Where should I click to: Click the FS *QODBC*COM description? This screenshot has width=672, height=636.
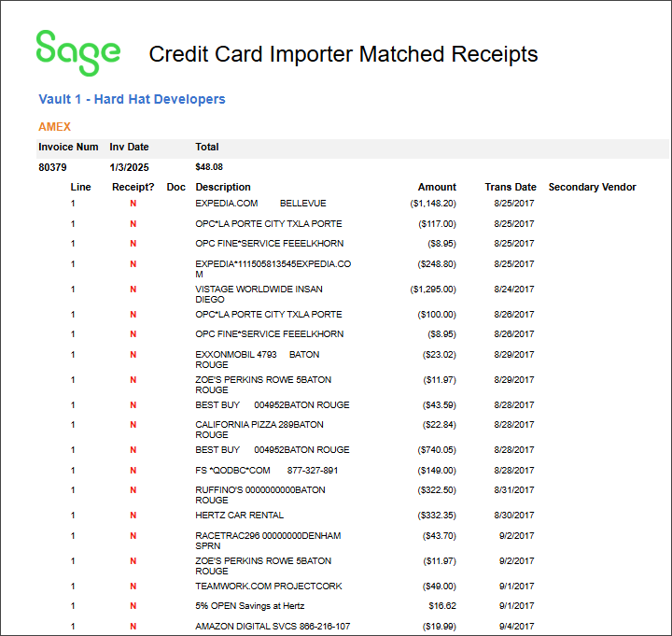(x=267, y=471)
